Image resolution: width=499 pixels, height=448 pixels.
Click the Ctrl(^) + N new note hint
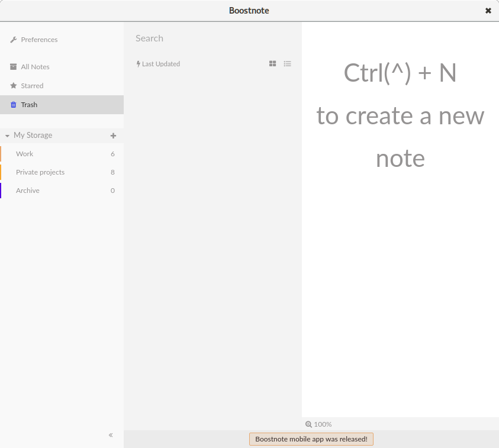coord(400,115)
